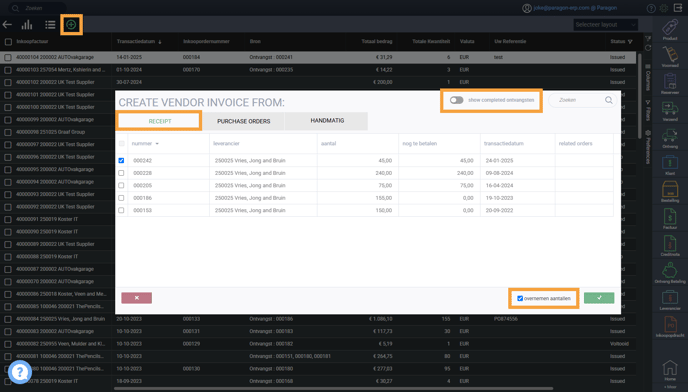
Task: Toggle show completed ontvangsten switch
Action: 456,100
